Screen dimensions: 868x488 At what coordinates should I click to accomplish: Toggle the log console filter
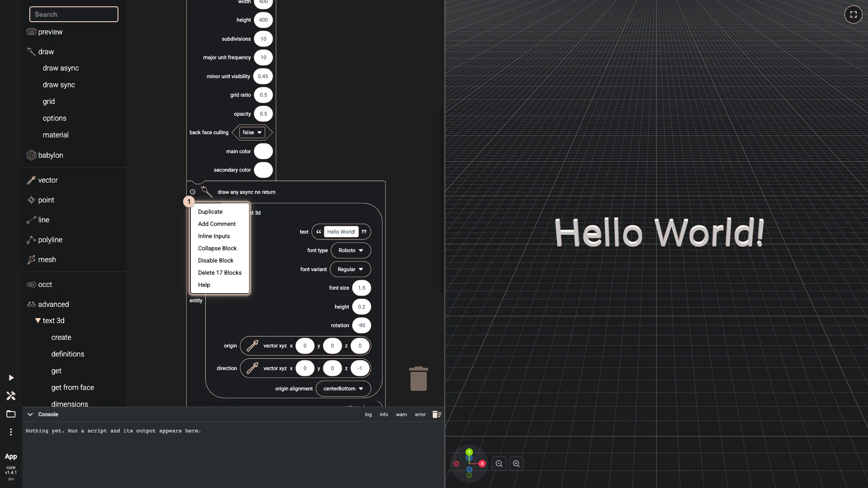pos(368,414)
